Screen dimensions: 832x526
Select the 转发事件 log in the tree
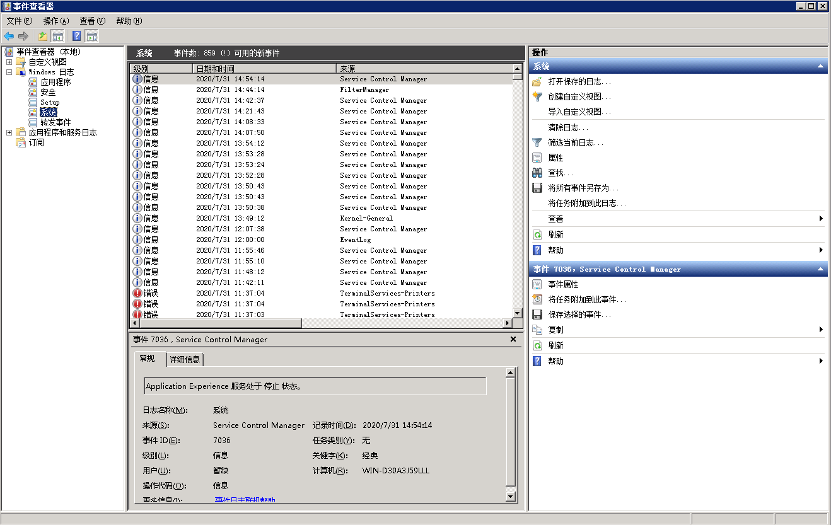coord(56,123)
